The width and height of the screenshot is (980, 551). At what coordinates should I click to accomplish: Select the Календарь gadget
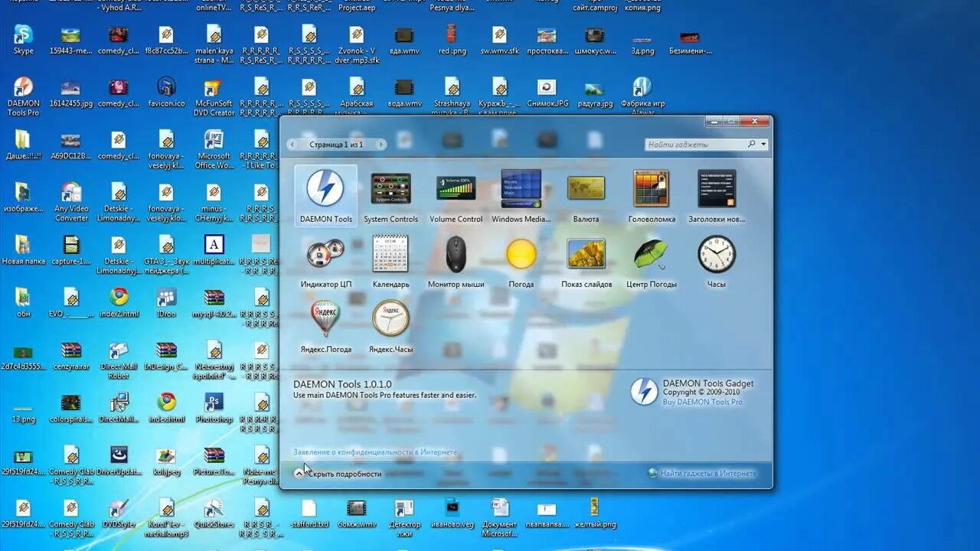coord(390,262)
